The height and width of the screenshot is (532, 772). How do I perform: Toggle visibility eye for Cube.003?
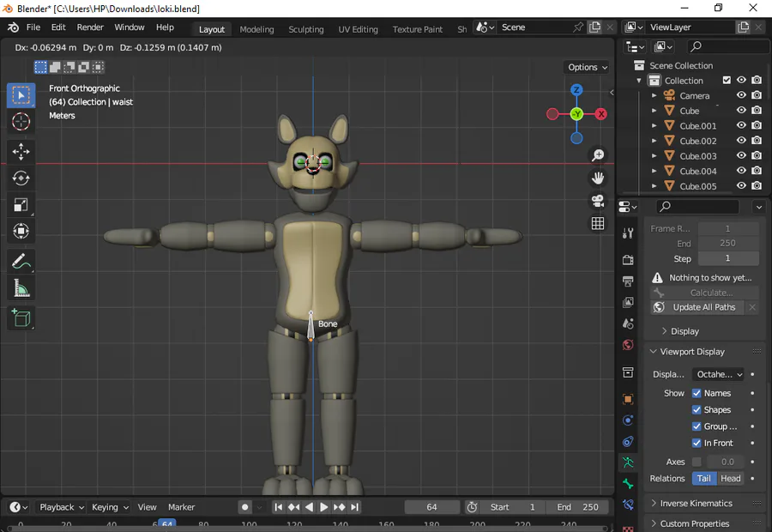[741, 155]
